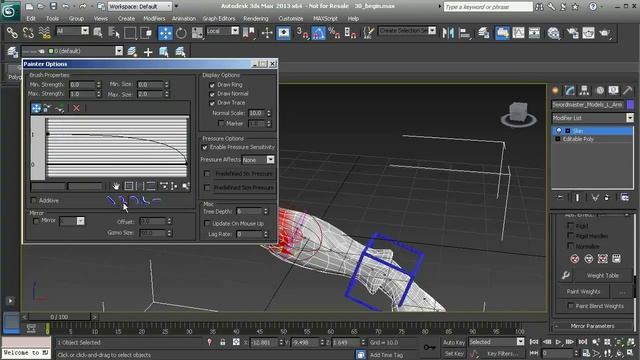The width and height of the screenshot is (640, 360).
Task: Delete curve point with red X icon
Action: coord(76,108)
